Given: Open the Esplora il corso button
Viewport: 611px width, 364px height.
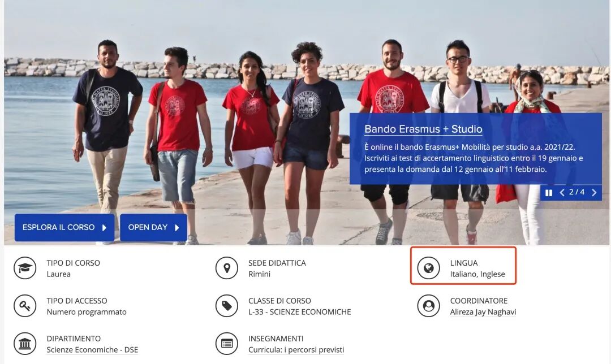Looking at the screenshot, I should 64,227.
